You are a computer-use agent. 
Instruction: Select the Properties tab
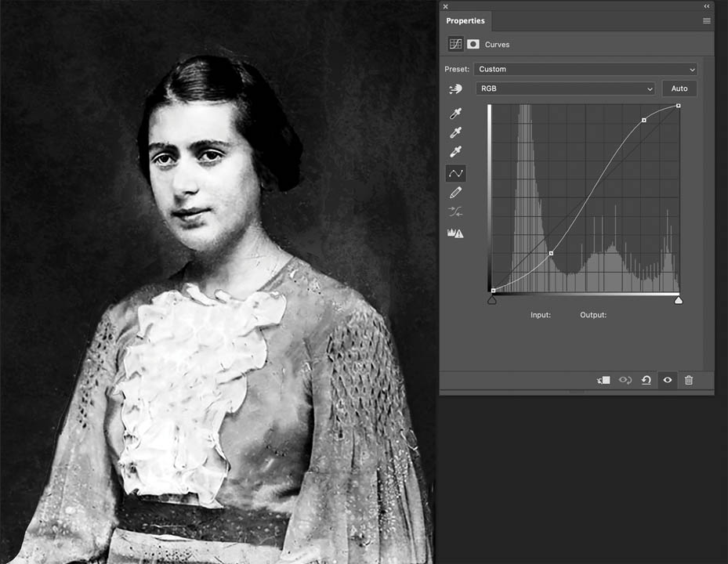point(465,21)
